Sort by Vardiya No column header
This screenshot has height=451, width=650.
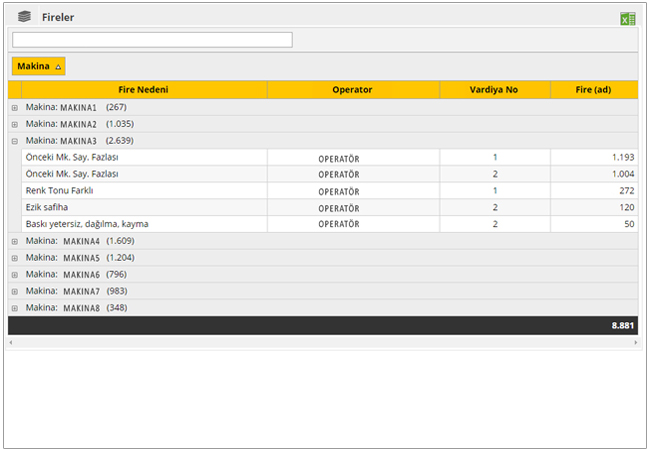(494, 90)
